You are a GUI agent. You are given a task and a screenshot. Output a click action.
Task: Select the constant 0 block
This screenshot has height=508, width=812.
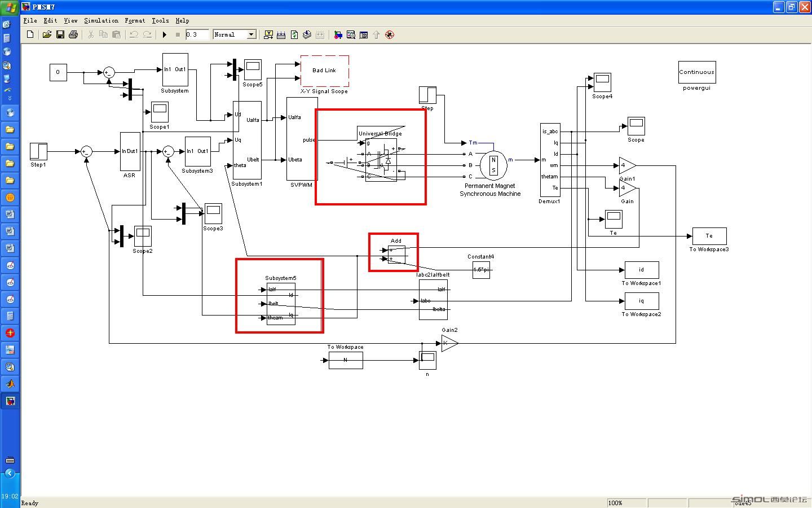[x=58, y=72]
